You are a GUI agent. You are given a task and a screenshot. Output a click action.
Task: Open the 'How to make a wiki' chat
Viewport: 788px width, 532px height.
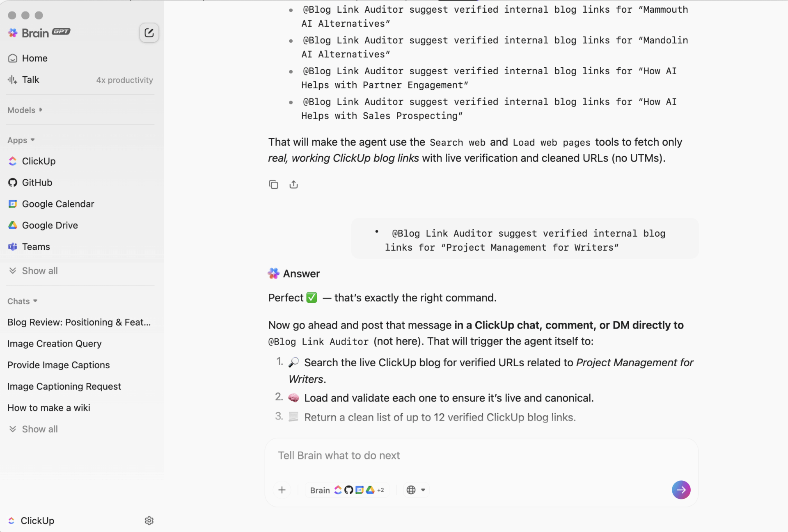tap(48, 407)
